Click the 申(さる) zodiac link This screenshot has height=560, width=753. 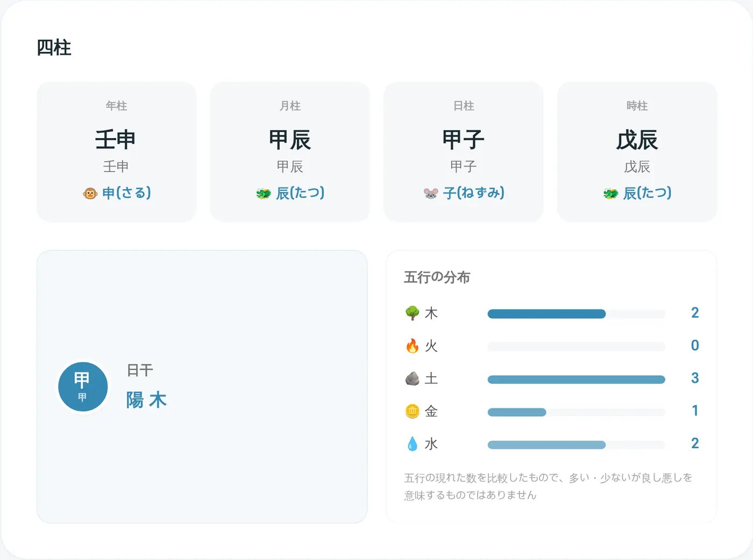tap(126, 193)
